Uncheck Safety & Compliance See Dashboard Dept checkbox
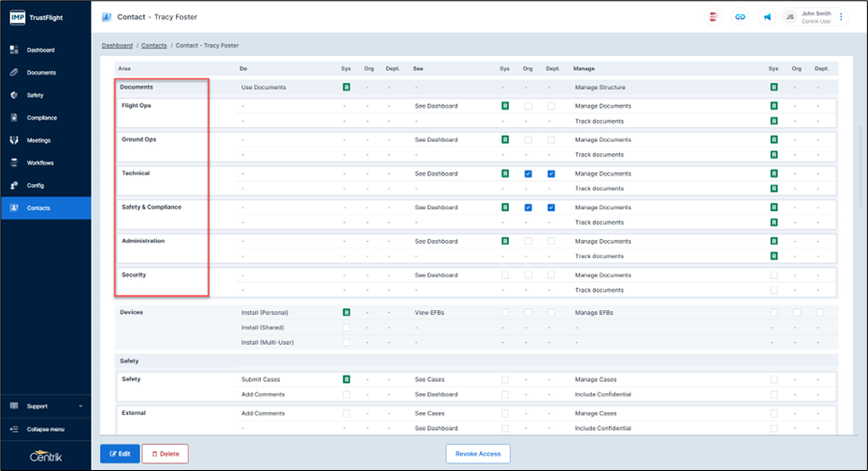This screenshot has height=471, width=868. [551, 208]
